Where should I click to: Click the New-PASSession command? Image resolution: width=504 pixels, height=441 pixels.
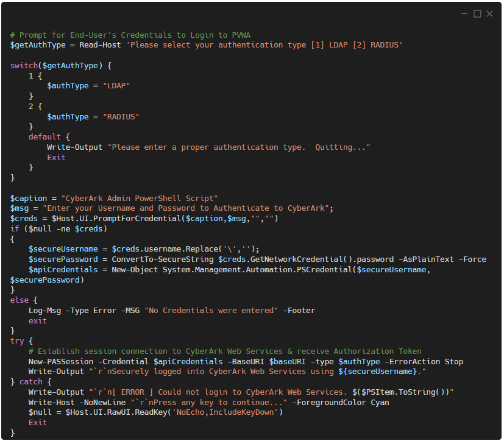(x=60, y=361)
